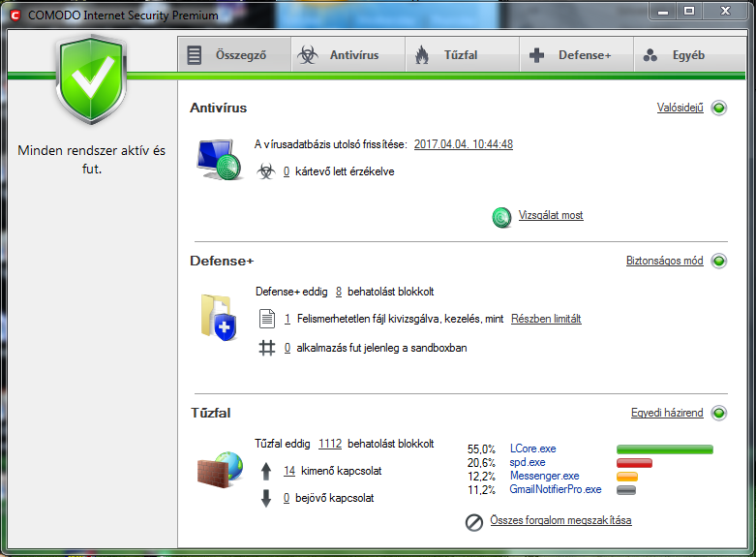Click the green scan icon beside Vizsgálat most

501,218
